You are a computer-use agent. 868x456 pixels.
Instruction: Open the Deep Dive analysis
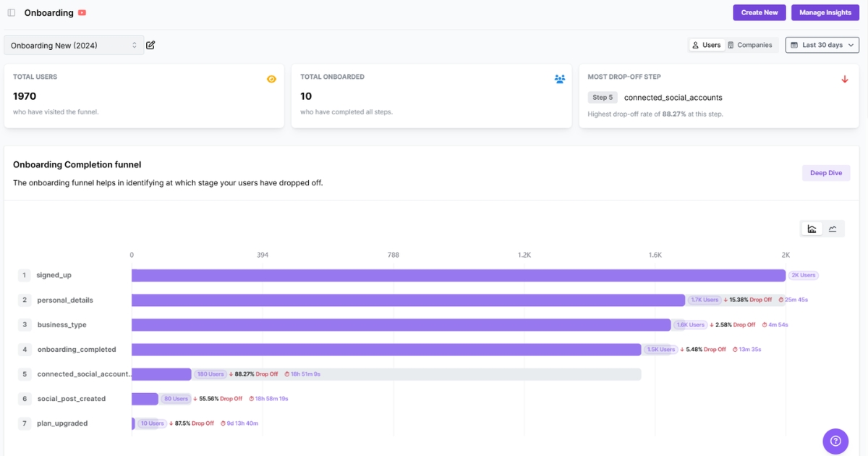(x=825, y=172)
